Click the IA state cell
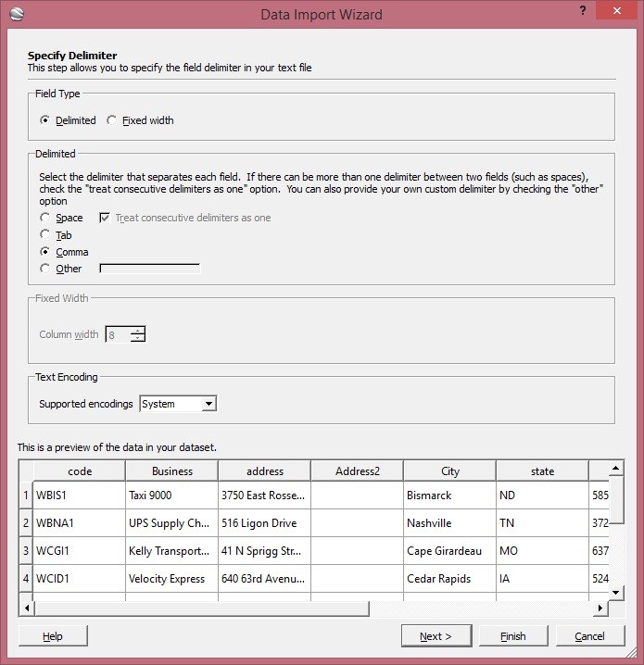644x665 pixels. [542, 579]
